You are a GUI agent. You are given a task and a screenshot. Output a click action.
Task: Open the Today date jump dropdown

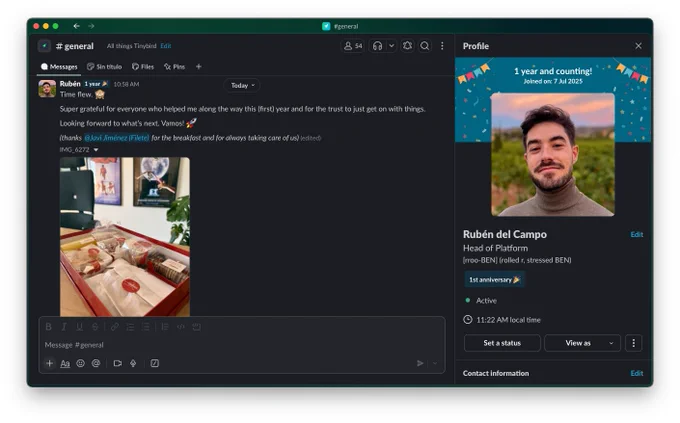242,85
